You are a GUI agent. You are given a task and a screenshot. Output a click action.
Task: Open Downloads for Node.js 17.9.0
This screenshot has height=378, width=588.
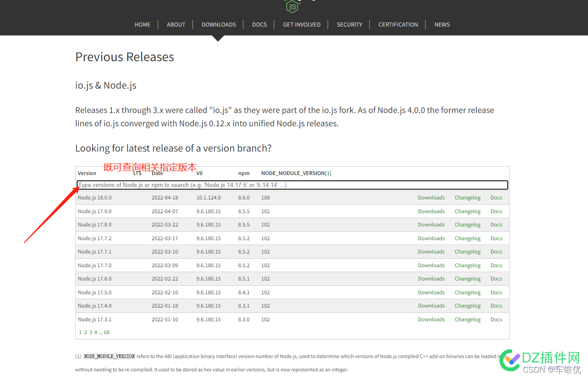pos(432,211)
